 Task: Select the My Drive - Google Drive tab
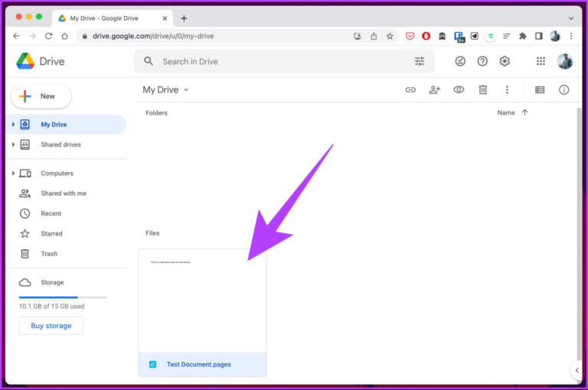click(x=112, y=18)
